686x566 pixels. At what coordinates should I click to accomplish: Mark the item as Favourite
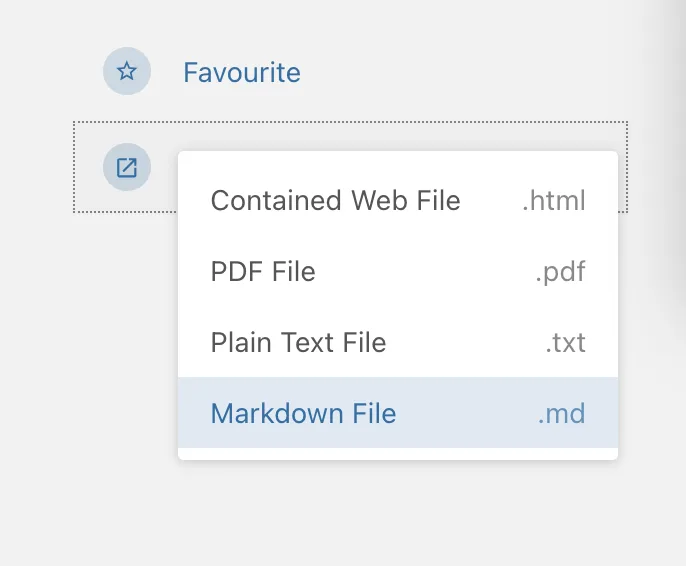(241, 72)
